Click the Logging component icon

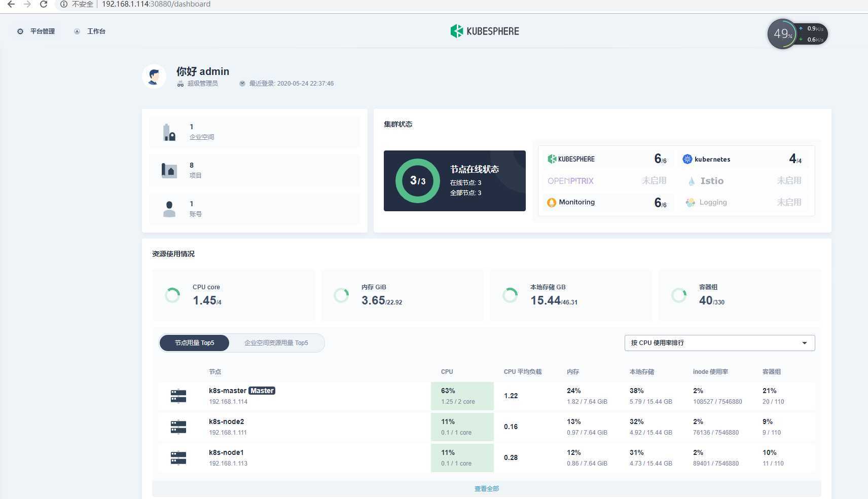point(691,202)
